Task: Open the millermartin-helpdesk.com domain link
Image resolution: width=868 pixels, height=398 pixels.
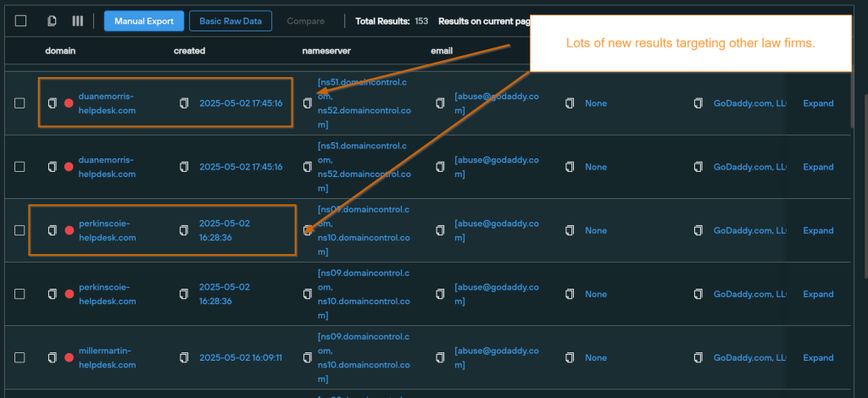Action: point(108,357)
